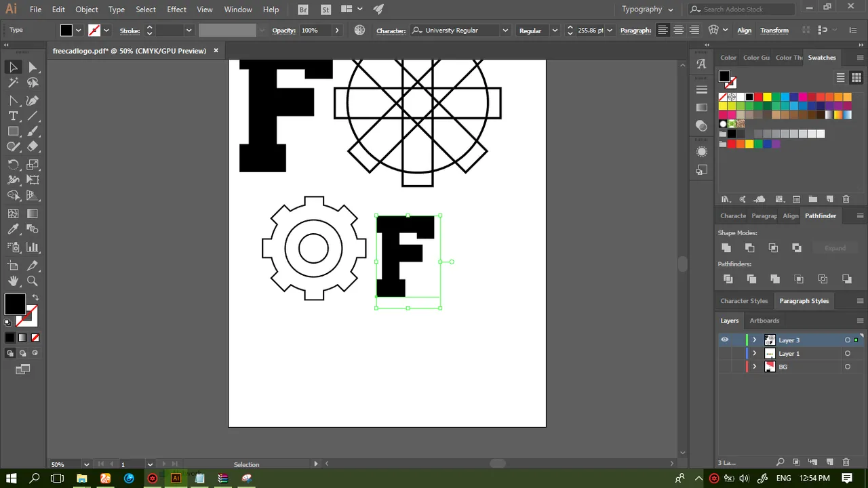Image resolution: width=868 pixels, height=488 pixels.
Task: Switch swatches to list view
Action: tap(840, 77)
